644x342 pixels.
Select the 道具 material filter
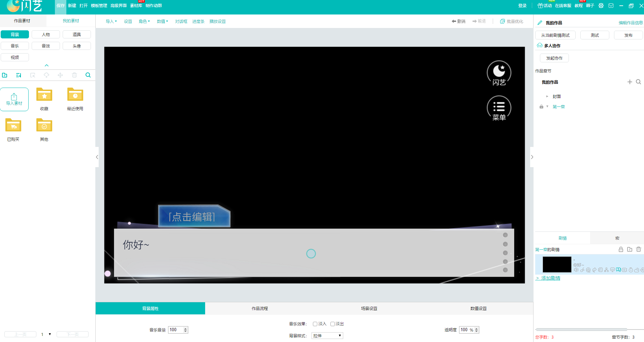pos(77,34)
